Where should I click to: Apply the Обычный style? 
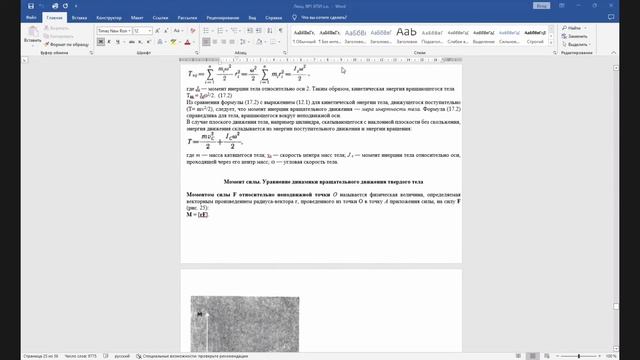304,36
